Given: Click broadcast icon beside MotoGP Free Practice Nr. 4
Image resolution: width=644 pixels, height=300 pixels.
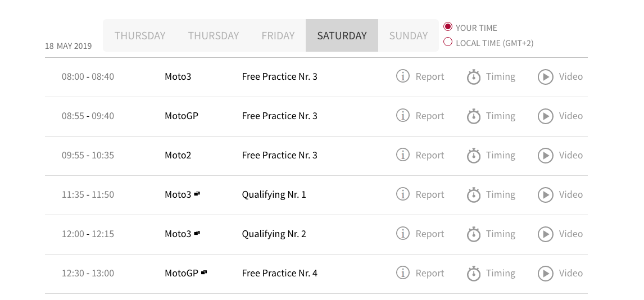Looking at the screenshot, I should point(204,272).
